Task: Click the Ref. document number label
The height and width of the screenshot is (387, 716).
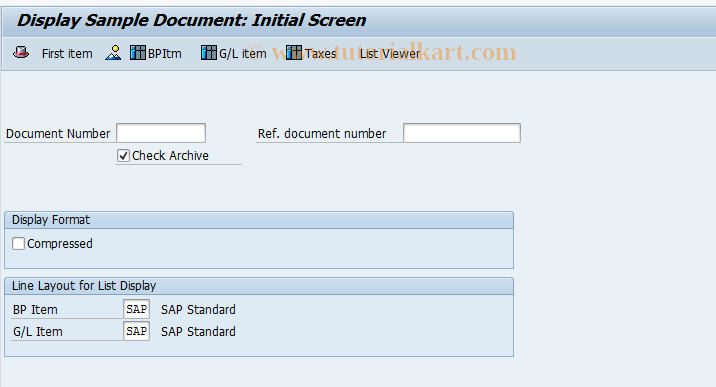Action: pos(322,134)
